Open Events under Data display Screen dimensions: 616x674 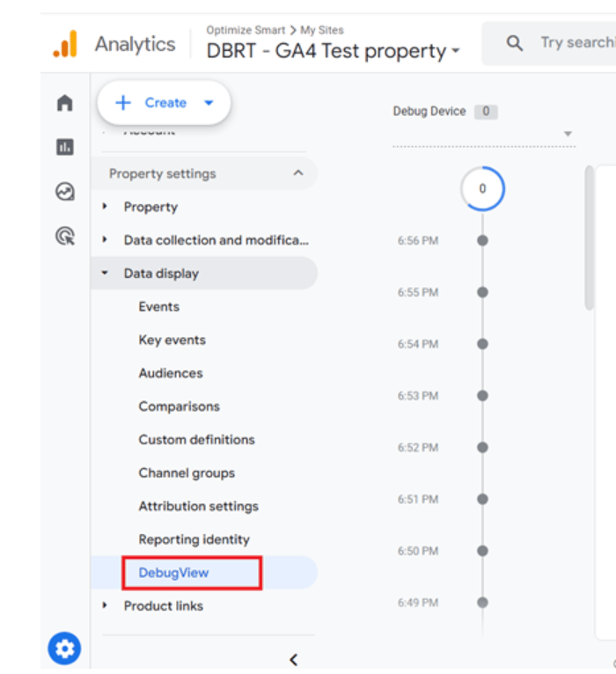tap(158, 307)
